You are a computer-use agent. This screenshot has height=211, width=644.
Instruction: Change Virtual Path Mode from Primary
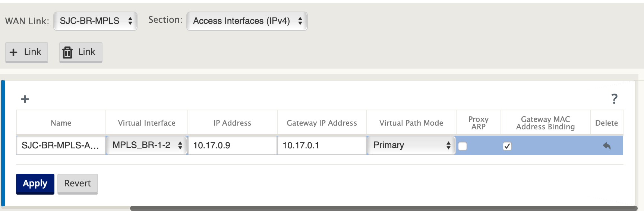[411, 145]
